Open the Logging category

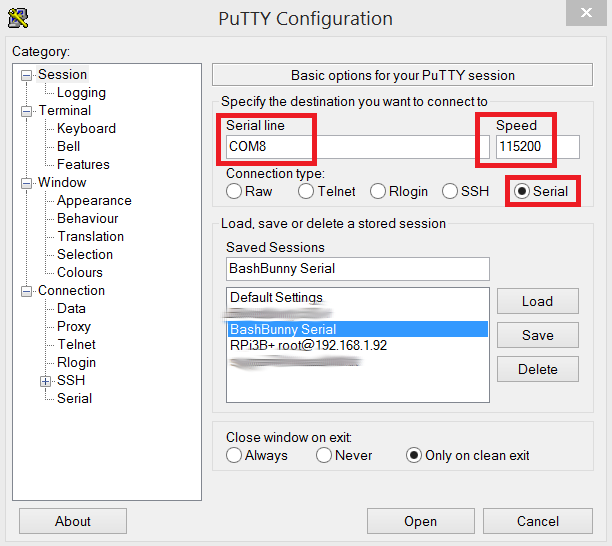tap(81, 92)
